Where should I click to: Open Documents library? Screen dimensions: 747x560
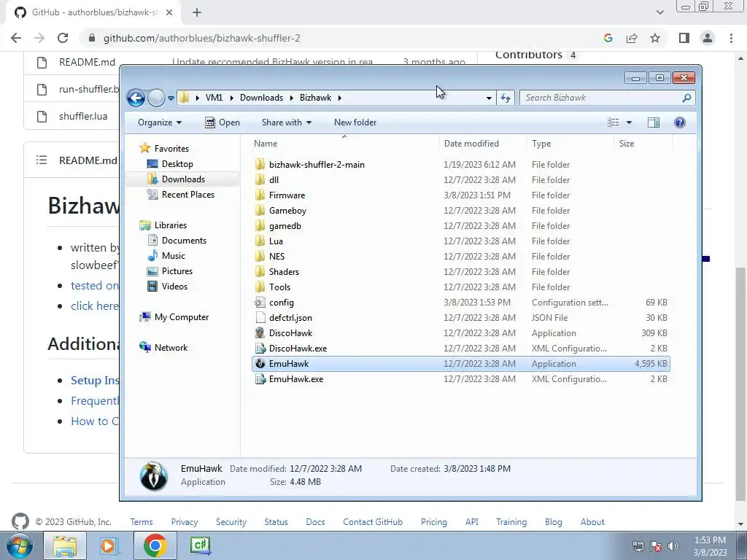[x=184, y=241]
